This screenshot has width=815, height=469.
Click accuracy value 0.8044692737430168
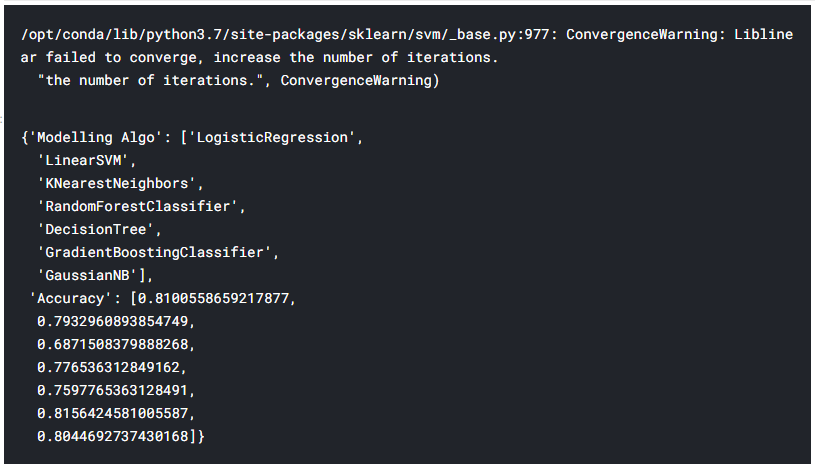112,436
